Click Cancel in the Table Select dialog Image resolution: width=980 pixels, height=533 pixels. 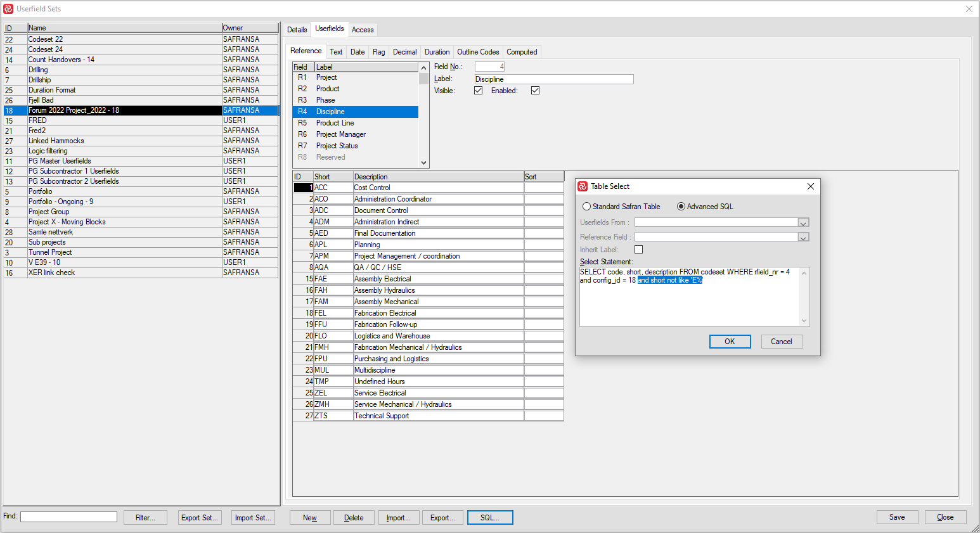[x=782, y=342]
